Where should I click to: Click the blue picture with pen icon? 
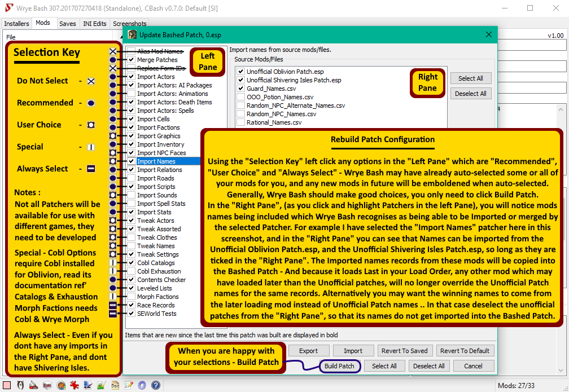[88, 385]
